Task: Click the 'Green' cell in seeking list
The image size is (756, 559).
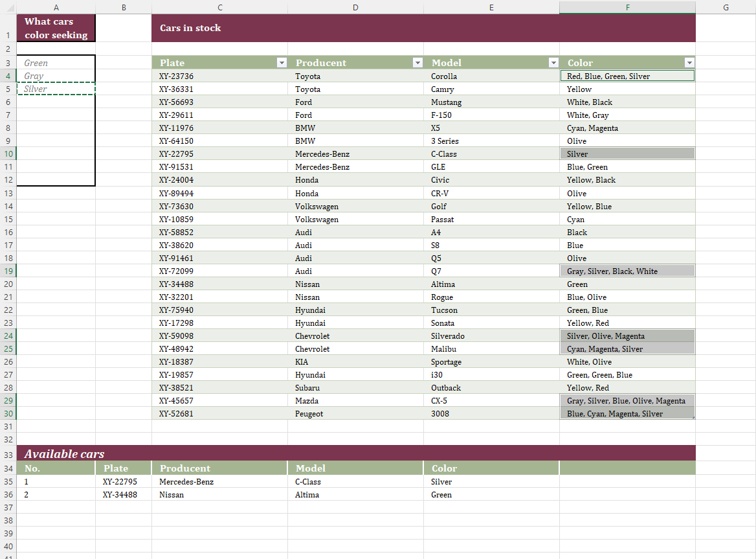Action: tap(56, 63)
